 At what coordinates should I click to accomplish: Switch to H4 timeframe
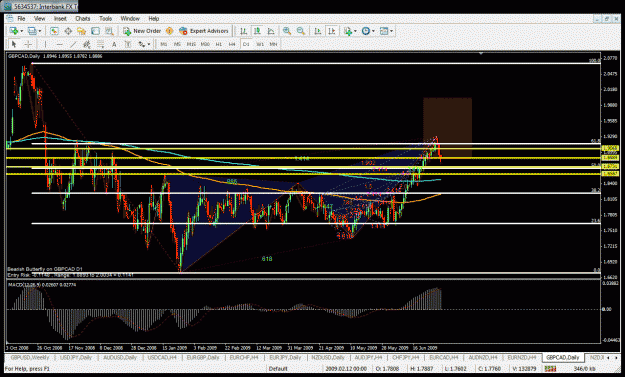(232, 44)
